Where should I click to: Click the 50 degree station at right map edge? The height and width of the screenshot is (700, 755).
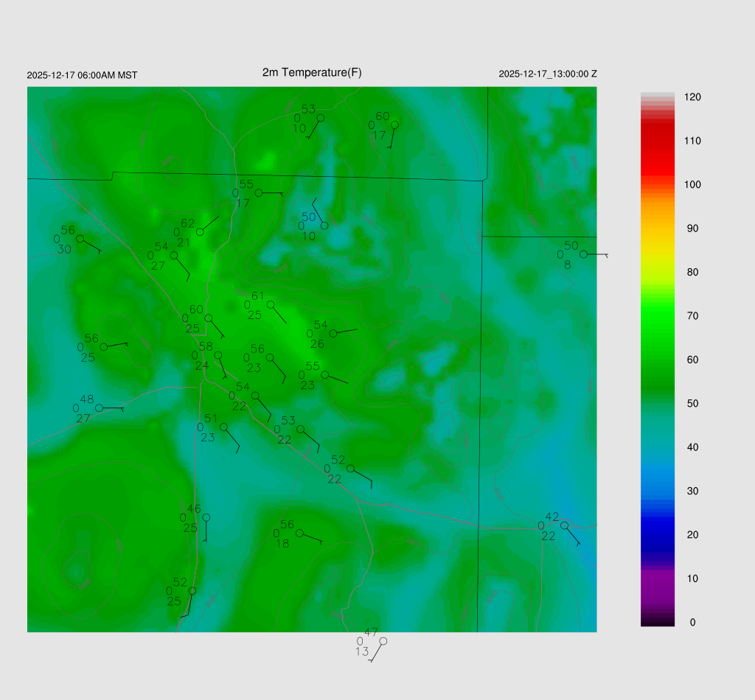pyautogui.click(x=583, y=254)
